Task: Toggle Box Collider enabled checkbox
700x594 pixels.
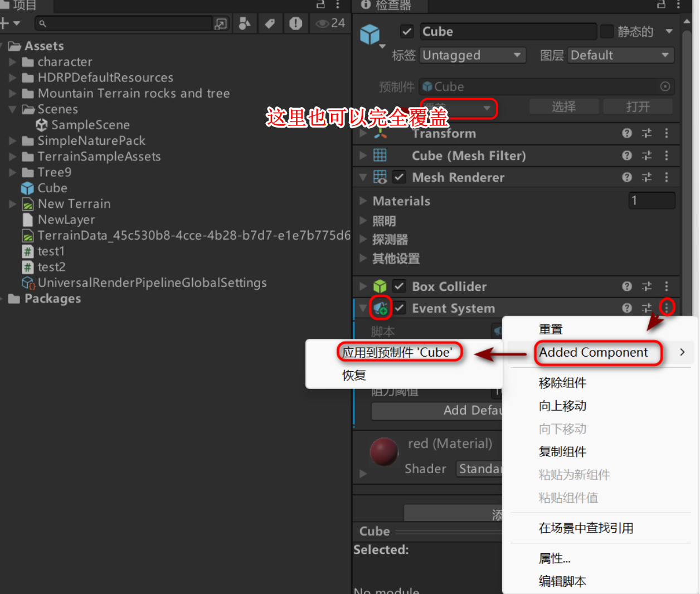Action: click(399, 286)
